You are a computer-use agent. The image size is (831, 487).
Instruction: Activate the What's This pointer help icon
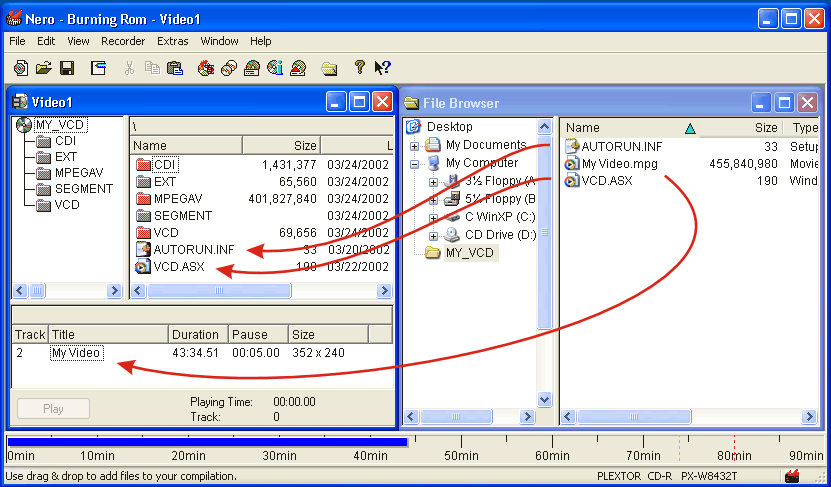point(382,67)
